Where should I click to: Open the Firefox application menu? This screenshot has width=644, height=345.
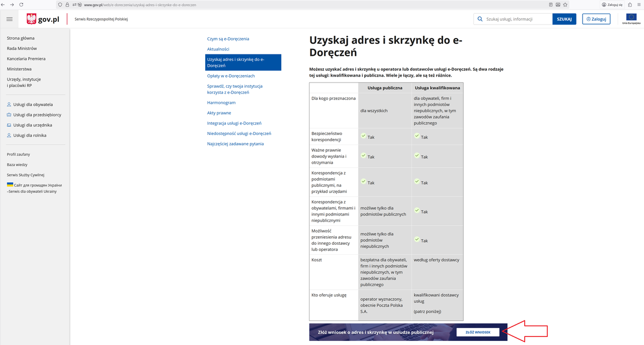pyautogui.click(x=639, y=5)
